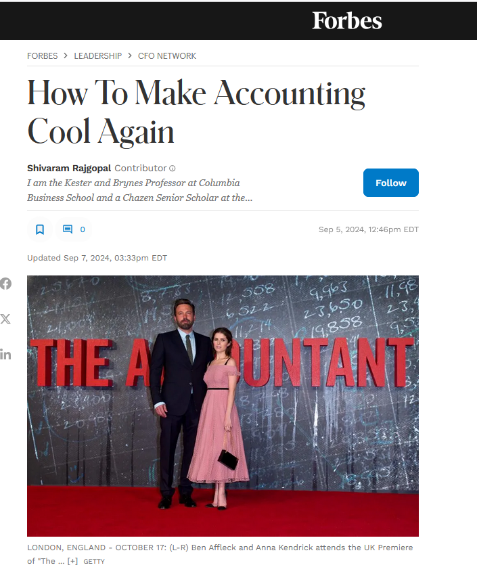This screenshot has width=477, height=580.
Task: Click the GETTY photo credit
Action: pos(94,562)
